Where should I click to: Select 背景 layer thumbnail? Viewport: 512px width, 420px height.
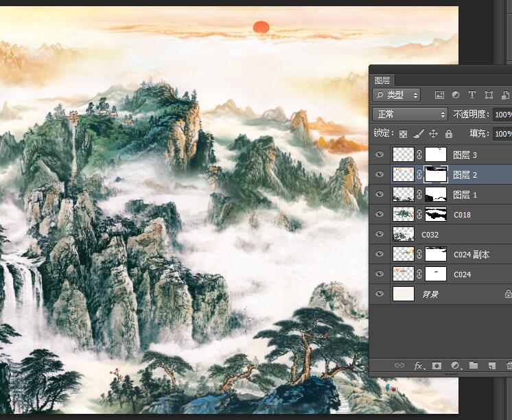pyautogui.click(x=404, y=294)
